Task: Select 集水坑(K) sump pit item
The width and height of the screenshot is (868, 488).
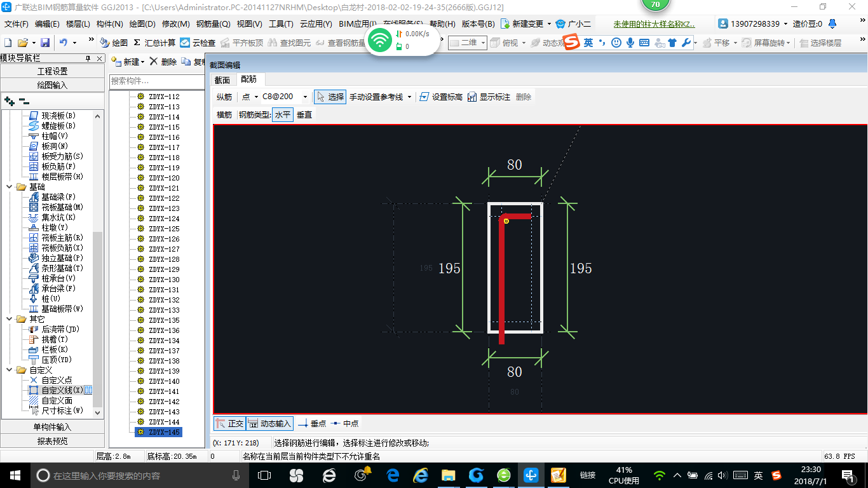Action: 53,217
